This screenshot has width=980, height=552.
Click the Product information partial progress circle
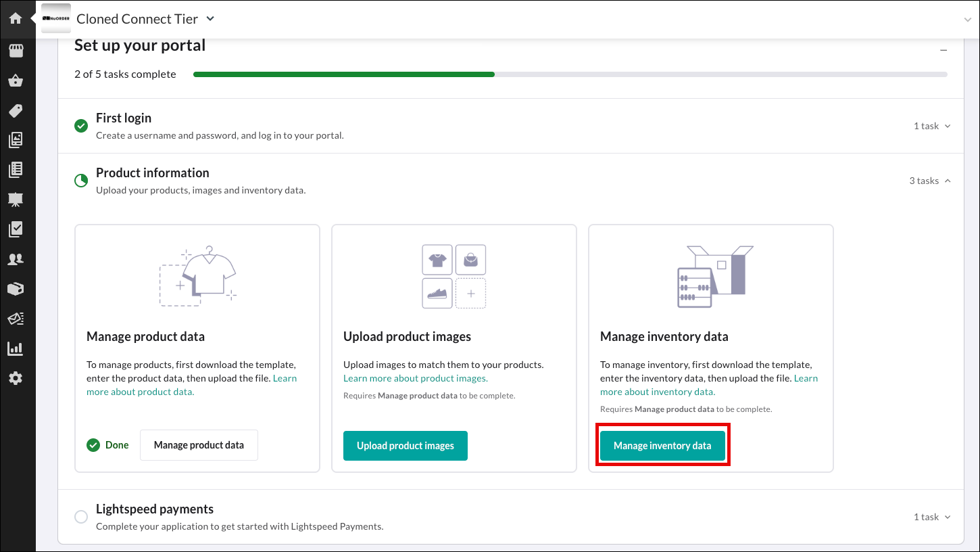[81, 181]
